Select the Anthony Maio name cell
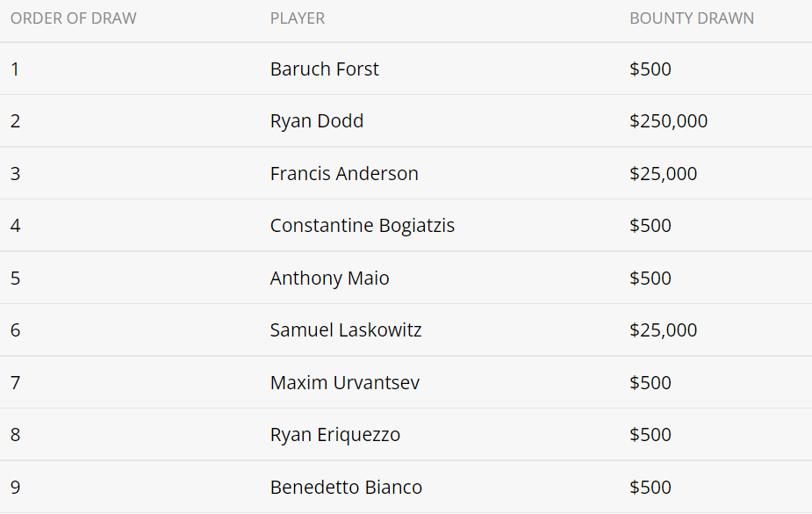The width and height of the screenshot is (812, 514). tap(330, 279)
